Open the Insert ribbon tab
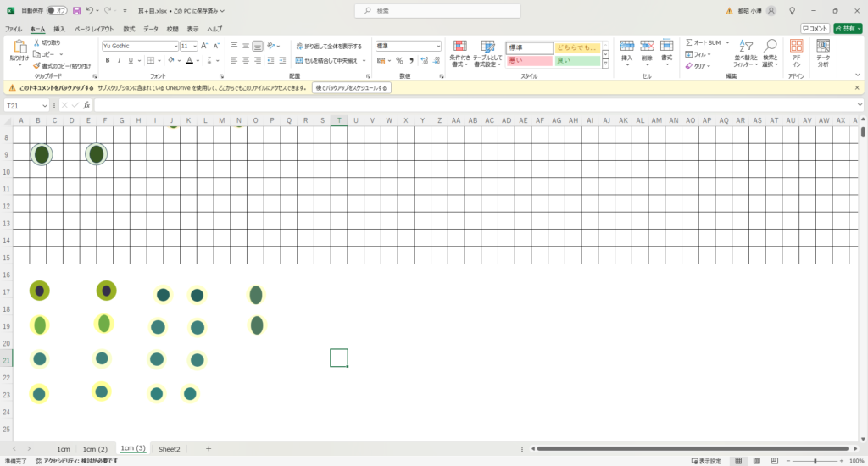The width and height of the screenshot is (868, 466). point(59,29)
